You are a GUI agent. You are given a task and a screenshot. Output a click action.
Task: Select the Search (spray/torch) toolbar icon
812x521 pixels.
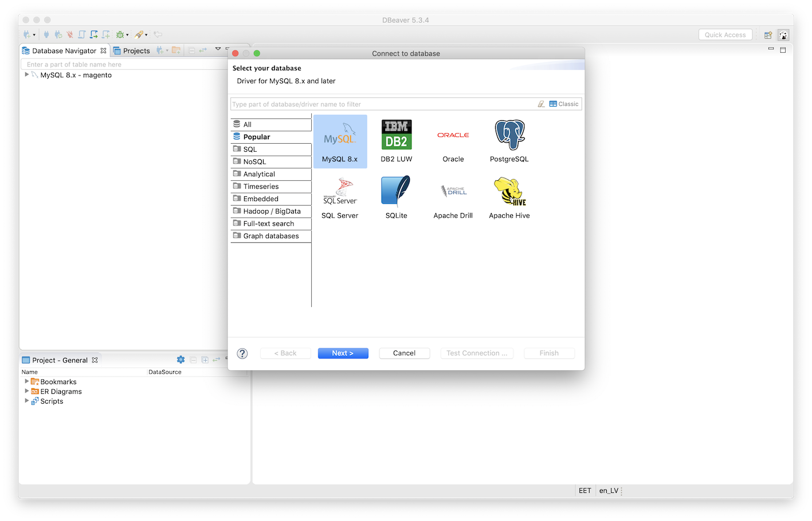click(139, 34)
